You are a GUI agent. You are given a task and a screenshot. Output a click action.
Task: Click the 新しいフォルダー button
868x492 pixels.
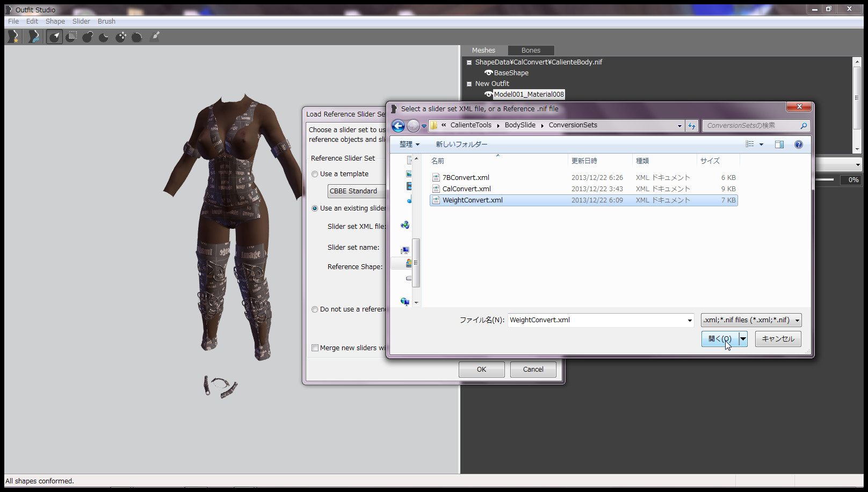pos(461,144)
